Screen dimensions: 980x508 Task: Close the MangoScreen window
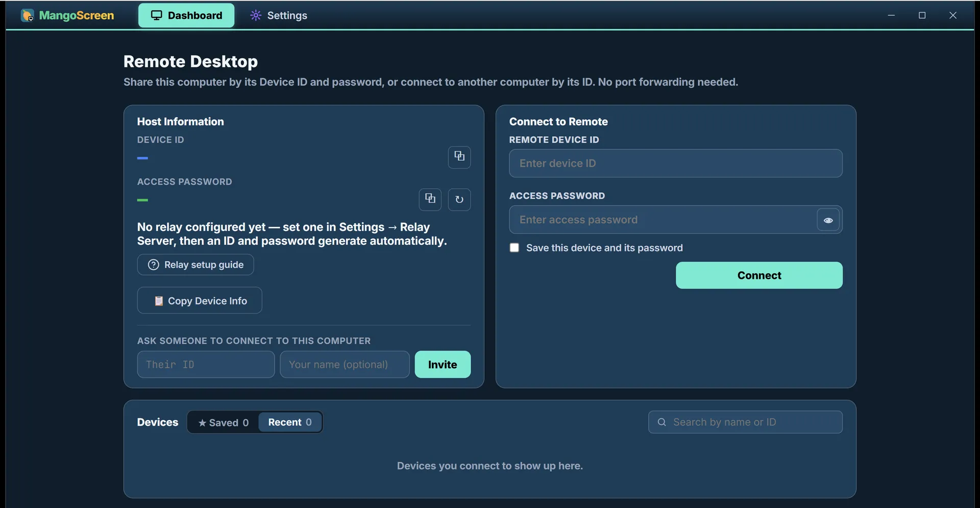click(953, 15)
